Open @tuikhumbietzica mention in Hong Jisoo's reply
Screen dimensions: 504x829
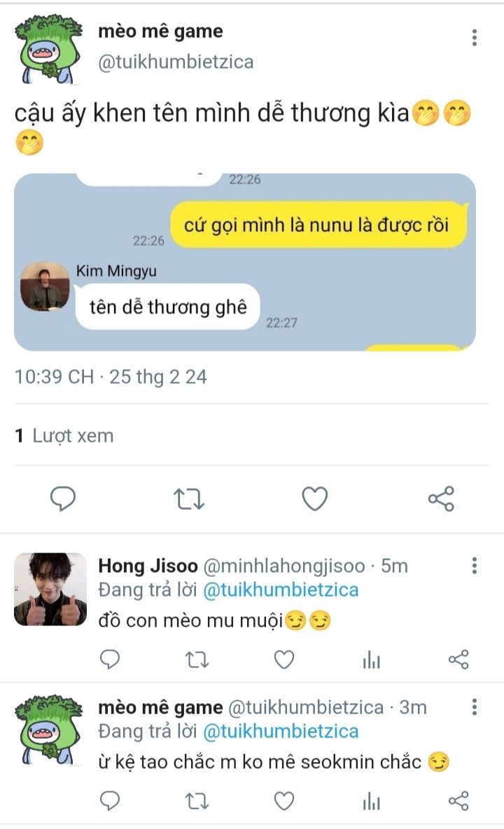click(x=280, y=590)
